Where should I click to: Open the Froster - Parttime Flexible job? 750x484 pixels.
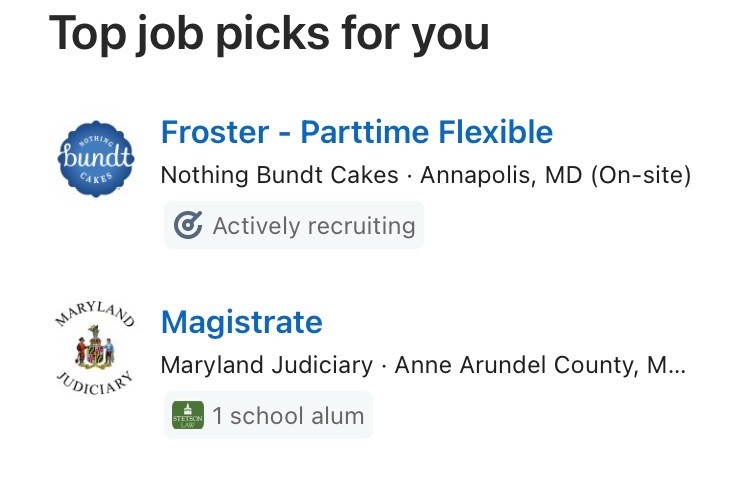(x=356, y=132)
